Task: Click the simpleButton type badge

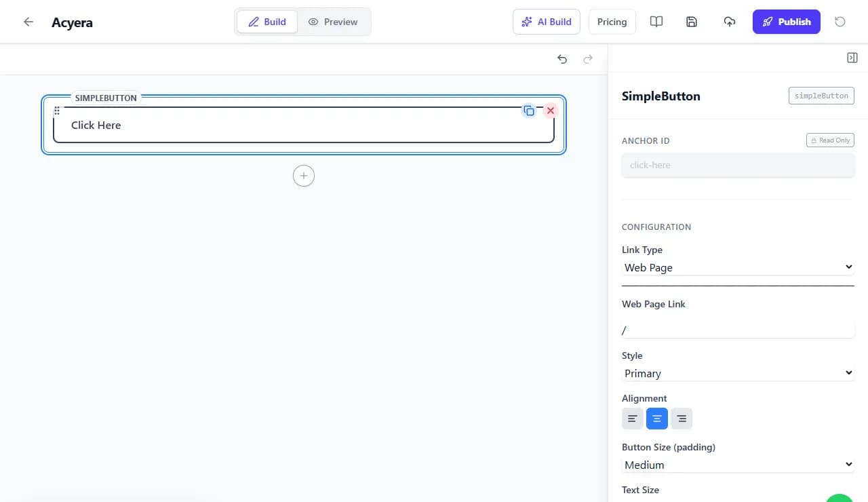Action: [821, 96]
